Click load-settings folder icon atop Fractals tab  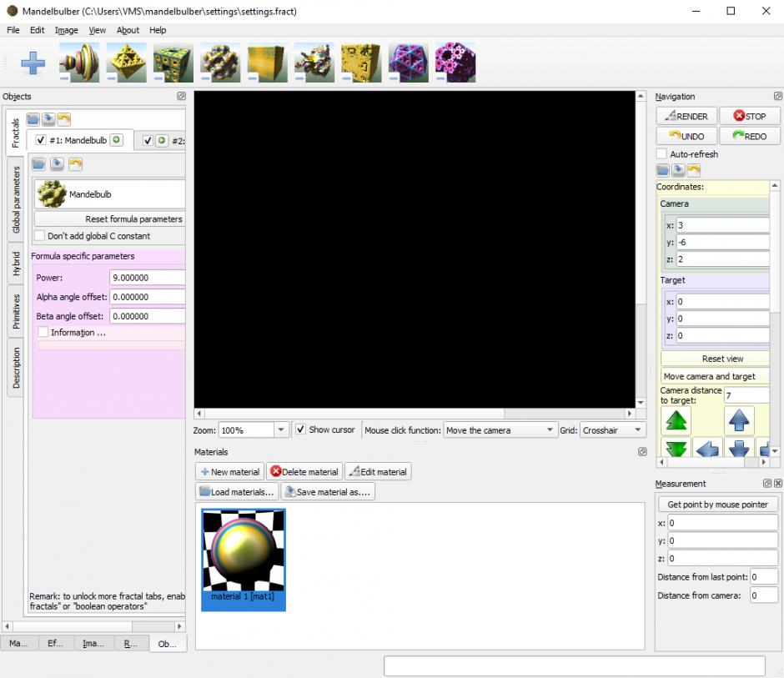point(33,119)
